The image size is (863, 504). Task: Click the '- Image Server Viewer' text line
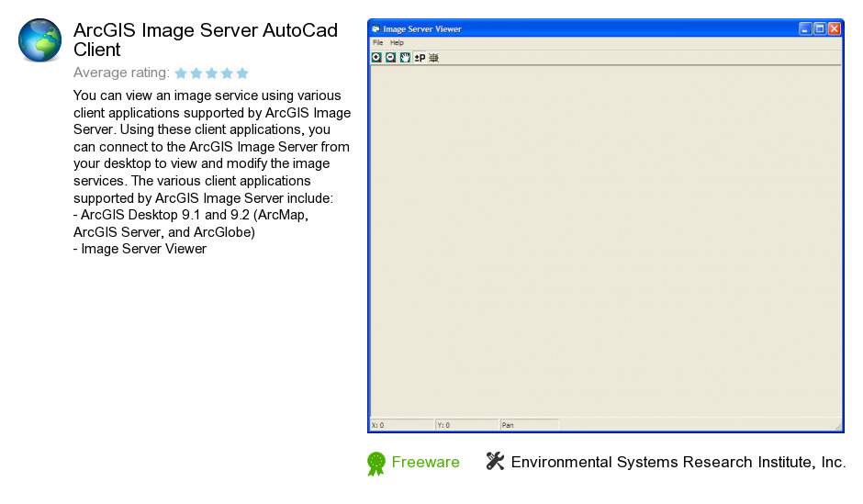140,250
